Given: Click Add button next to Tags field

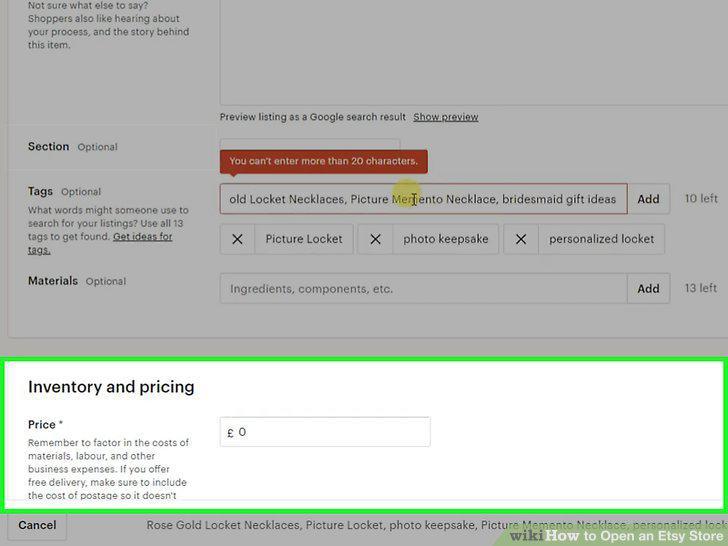Looking at the screenshot, I should click(648, 199).
